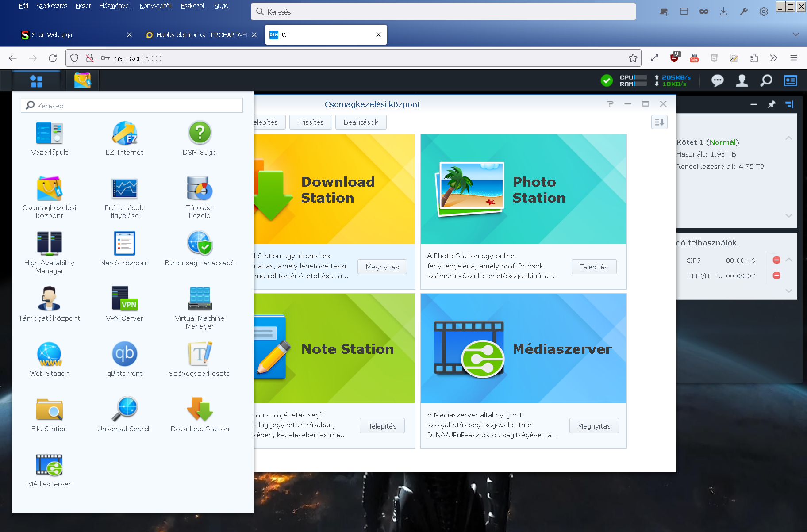
Task: Switch to Skori Weblapja tab
Action: pos(71,35)
